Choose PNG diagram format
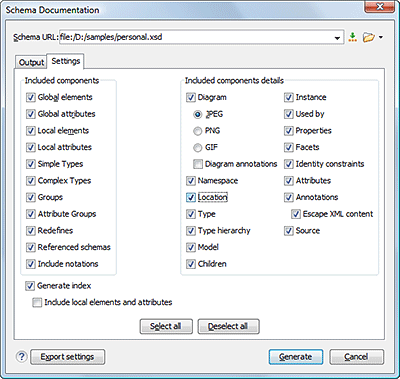This screenshot has height=379, width=400. pyautogui.click(x=198, y=131)
